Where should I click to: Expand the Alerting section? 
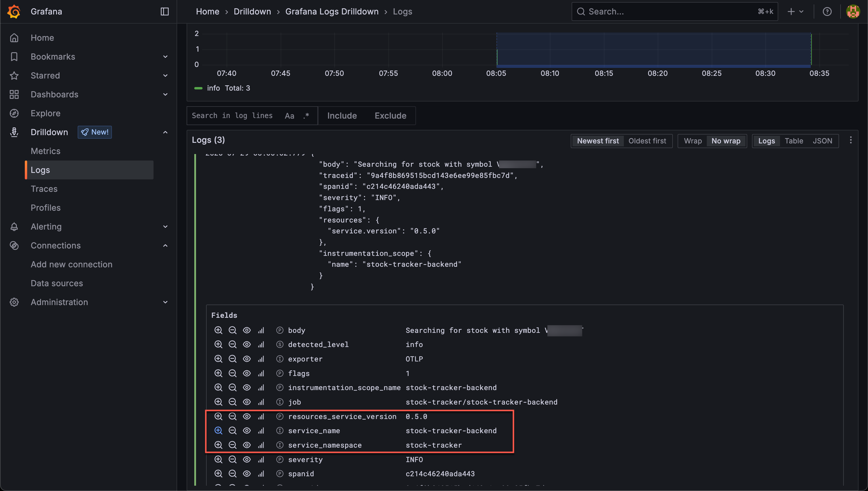165,227
